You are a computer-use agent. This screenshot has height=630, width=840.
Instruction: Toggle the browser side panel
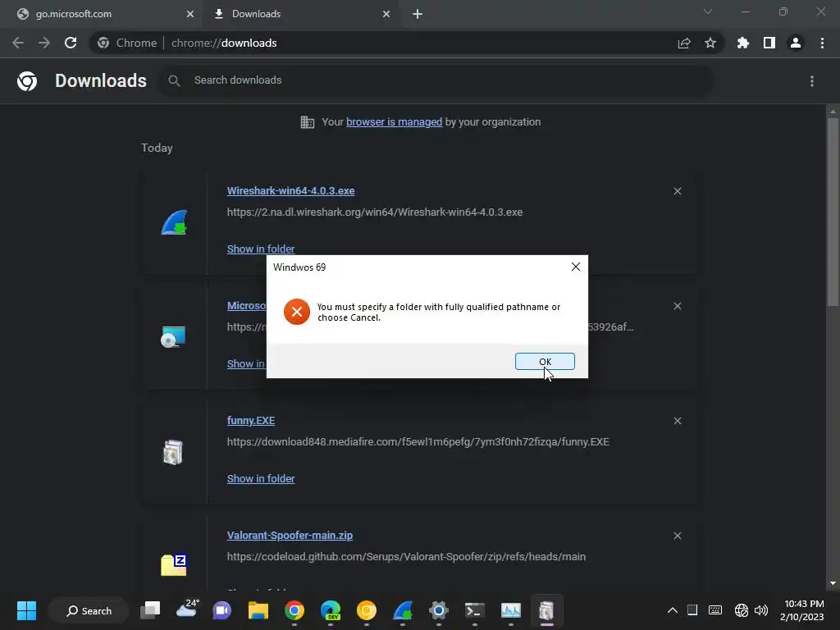tap(769, 43)
